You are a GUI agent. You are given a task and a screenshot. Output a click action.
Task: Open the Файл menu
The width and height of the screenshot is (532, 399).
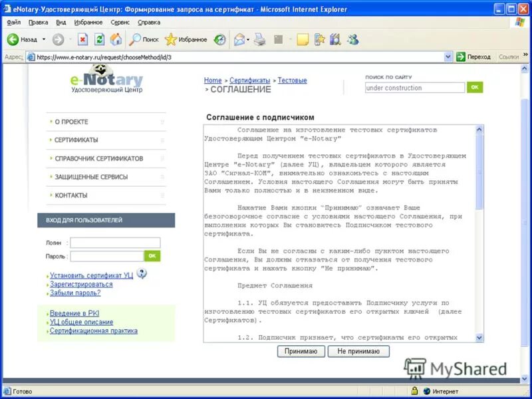click(13, 23)
